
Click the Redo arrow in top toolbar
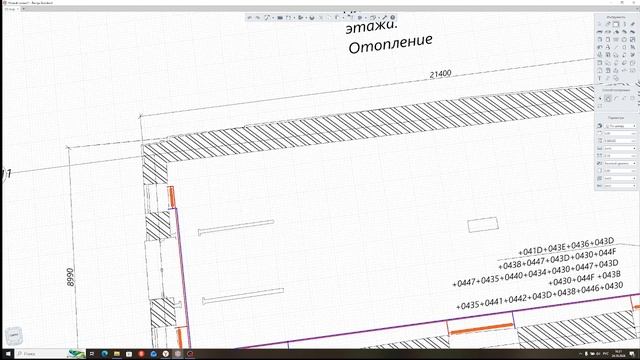tap(258, 18)
